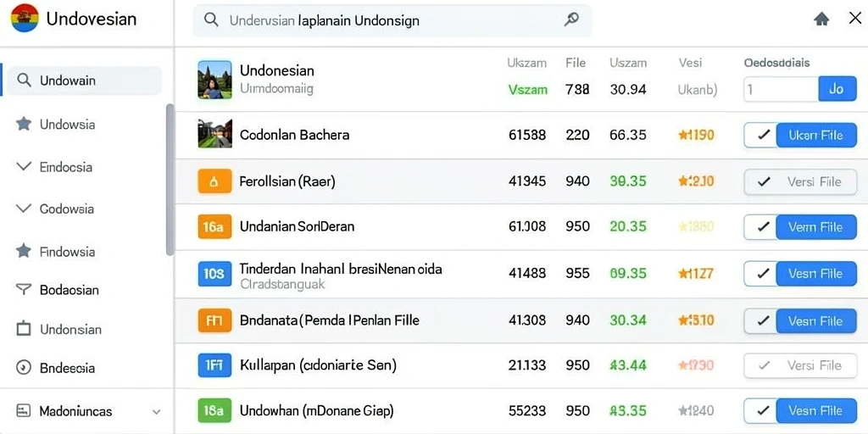Click the Kullarpan (cidoniarte Sen) title
Viewport: 868px width, 434px height.
[x=319, y=365]
